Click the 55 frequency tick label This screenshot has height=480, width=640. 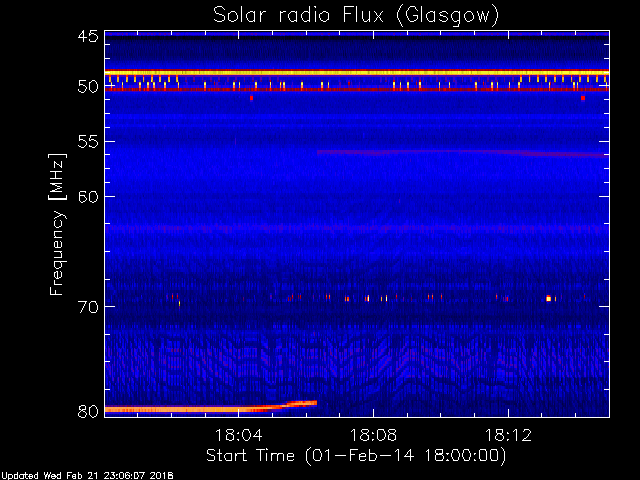pos(88,142)
